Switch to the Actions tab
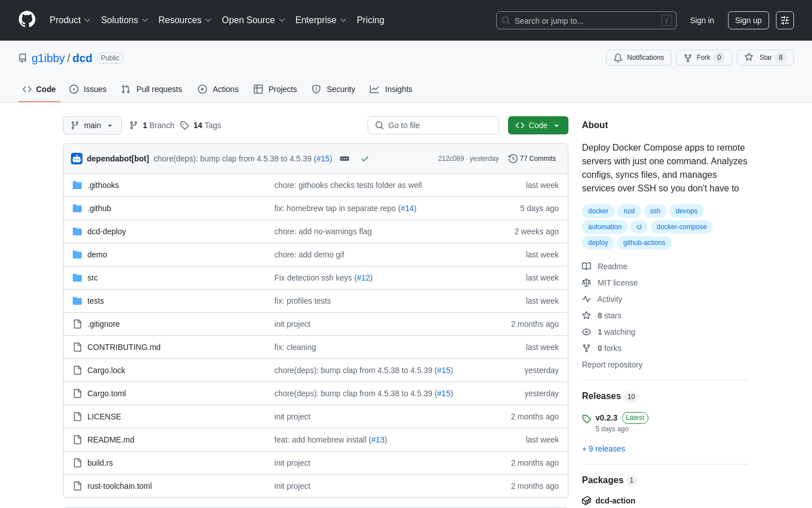 [x=218, y=89]
